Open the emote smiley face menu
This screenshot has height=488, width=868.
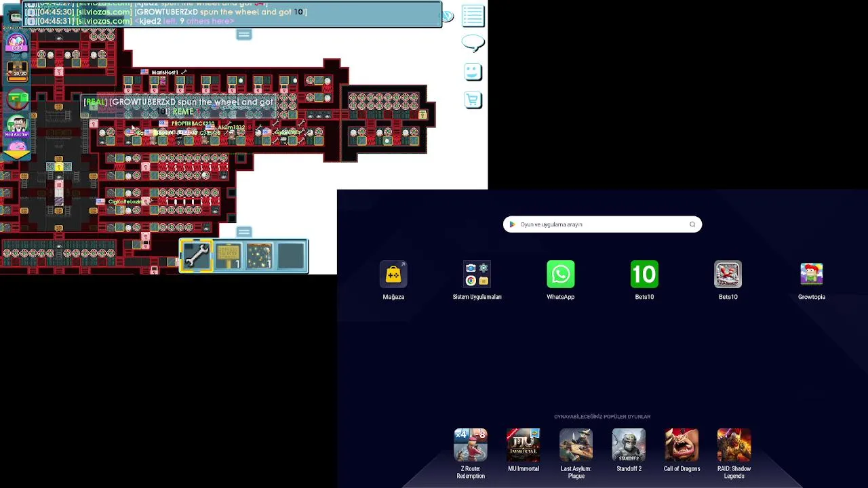473,72
